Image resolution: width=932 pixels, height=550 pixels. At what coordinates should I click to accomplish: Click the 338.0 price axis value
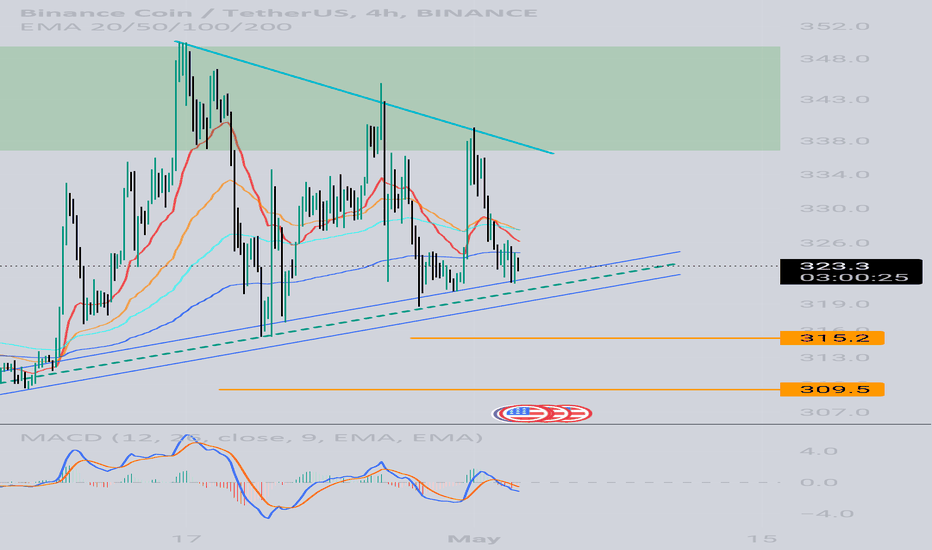[x=835, y=142]
